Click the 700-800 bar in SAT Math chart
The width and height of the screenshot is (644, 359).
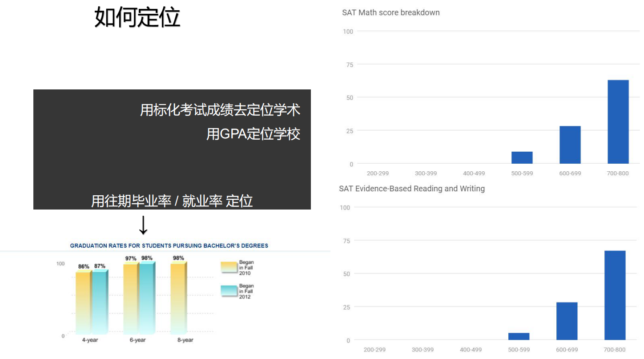618,122
